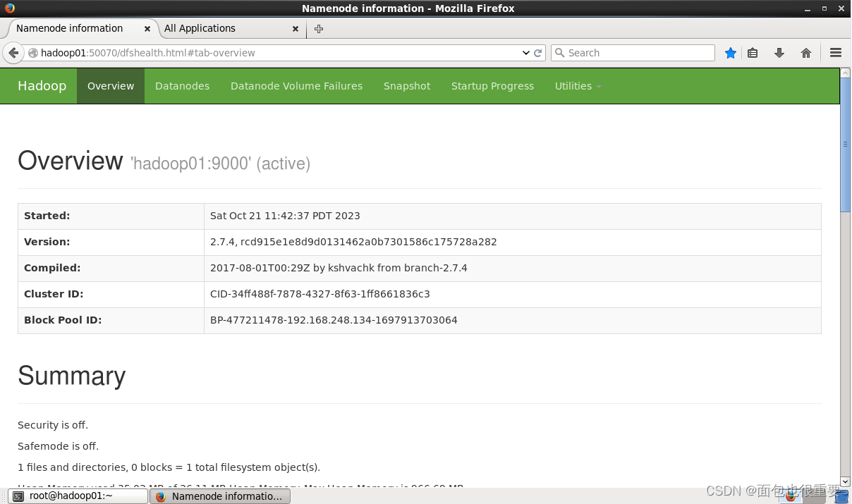Screen dimensions: 852x504
Task: Open Datanode Volume Failures page
Action: tap(296, 86)
